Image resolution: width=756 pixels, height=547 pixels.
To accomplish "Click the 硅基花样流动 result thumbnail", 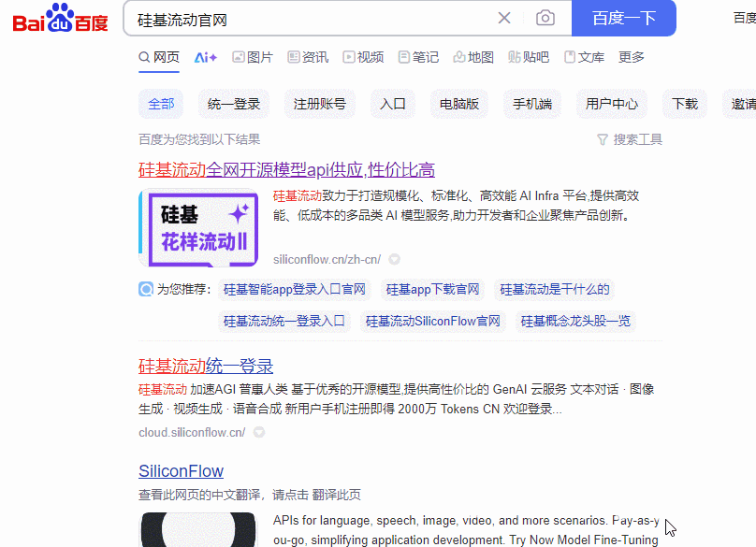I will click(x=198, y=228).
